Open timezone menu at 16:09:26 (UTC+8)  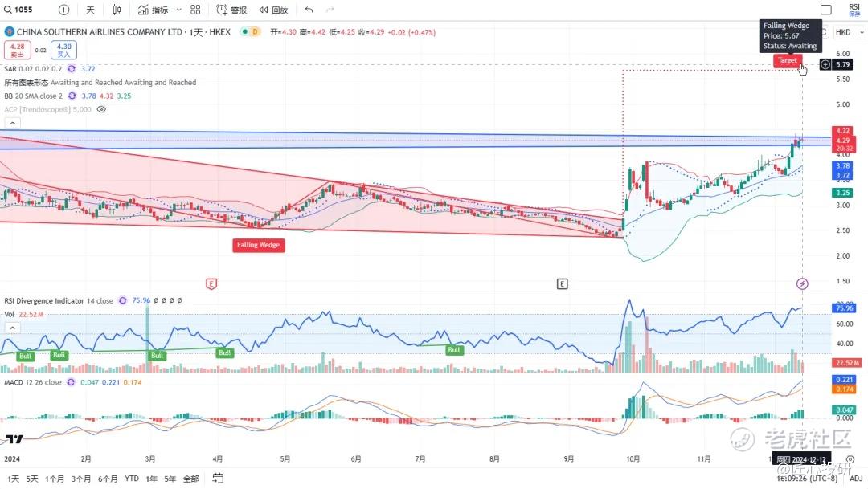point(807,478)
